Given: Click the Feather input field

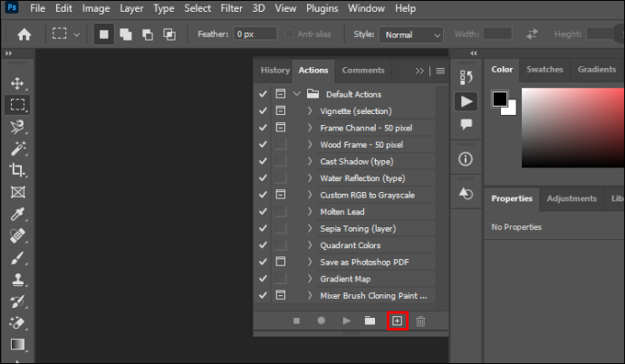Looking at the screenshot, I should [x=255, y=34].
